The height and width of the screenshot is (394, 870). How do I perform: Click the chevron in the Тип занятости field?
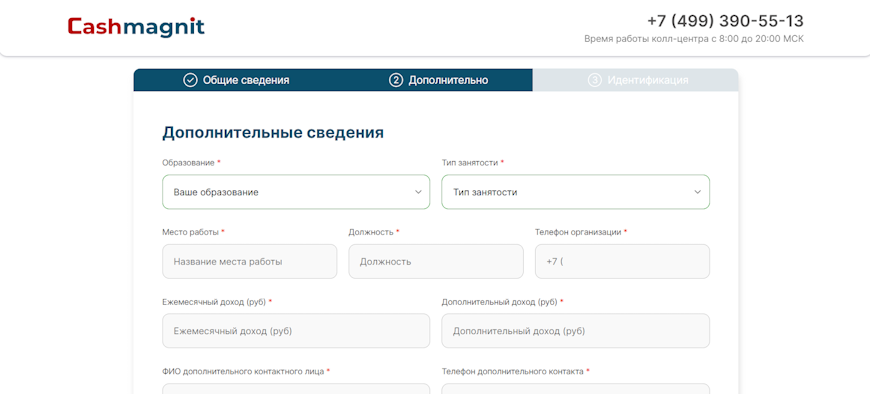pyautogui.click(x=698, y=192)
